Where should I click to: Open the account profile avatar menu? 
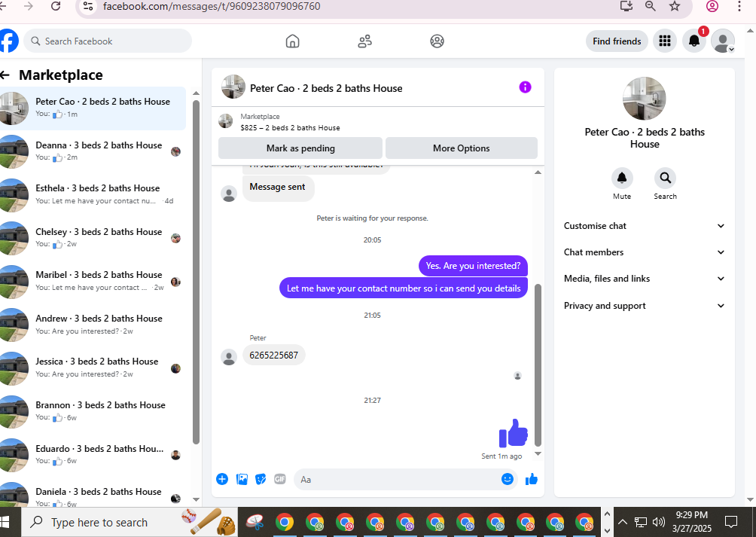(x=723, y=41)
